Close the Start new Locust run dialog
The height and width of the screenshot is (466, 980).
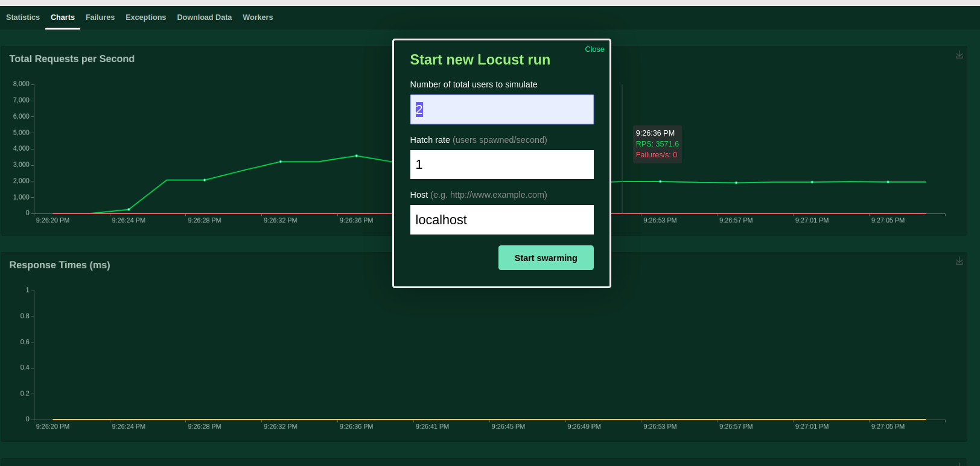(x=594, y=49)
